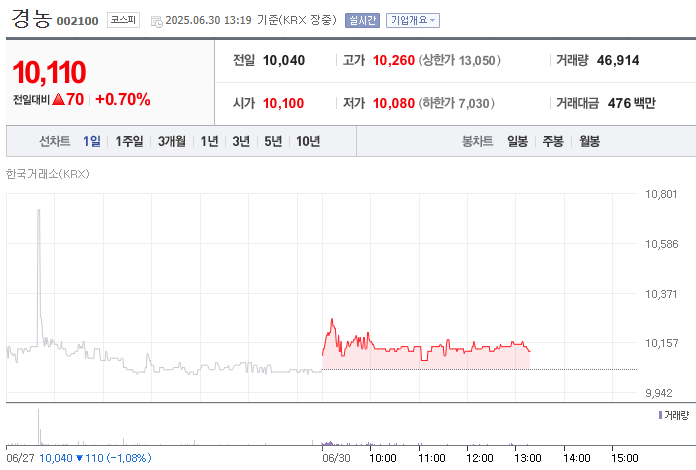The image size is (696, 470).
Task: Click the 15:00 time axis label
Action: pos(625,458)
